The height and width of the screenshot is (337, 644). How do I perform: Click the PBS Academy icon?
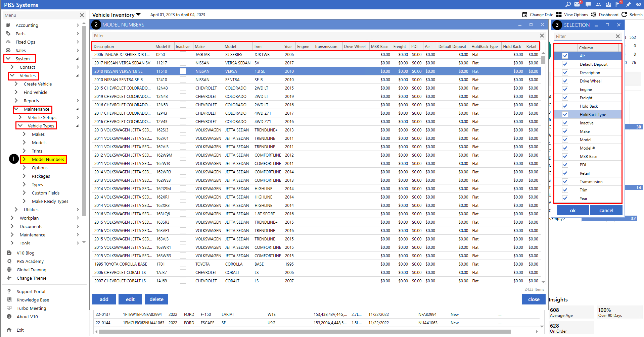(9, 261)
